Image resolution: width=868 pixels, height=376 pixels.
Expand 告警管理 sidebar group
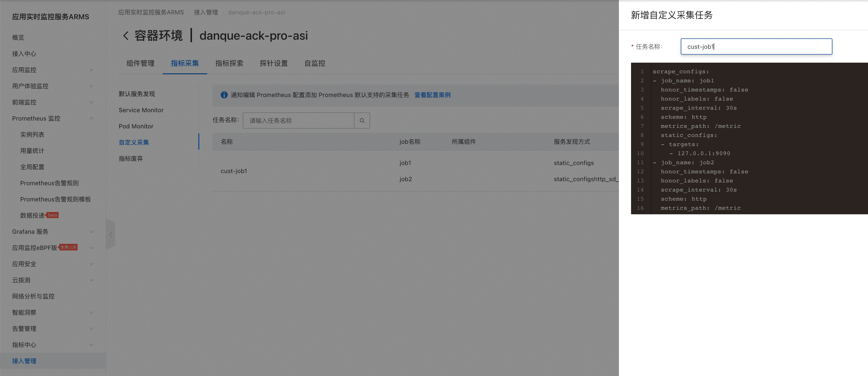click(x=91, y=329)
